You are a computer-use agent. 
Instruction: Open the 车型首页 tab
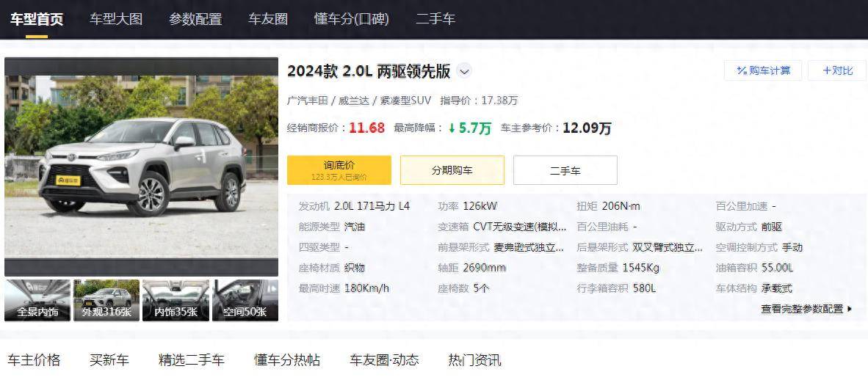(37, 19)
